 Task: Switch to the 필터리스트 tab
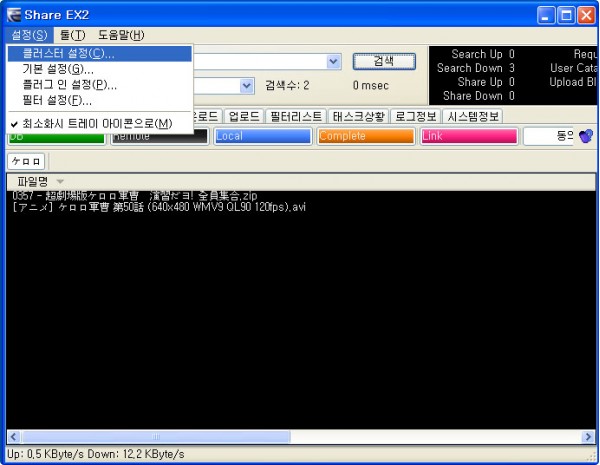click(x=296, y=116)
